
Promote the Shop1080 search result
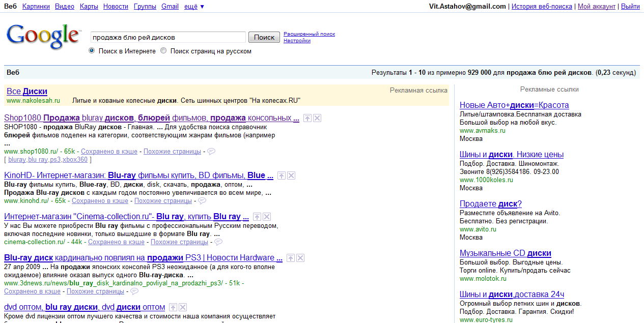(x=307, y=118)
